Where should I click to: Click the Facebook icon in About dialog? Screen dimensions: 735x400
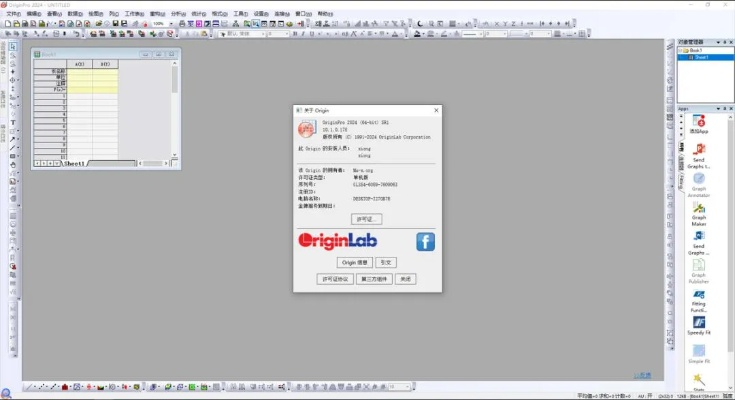425,241
